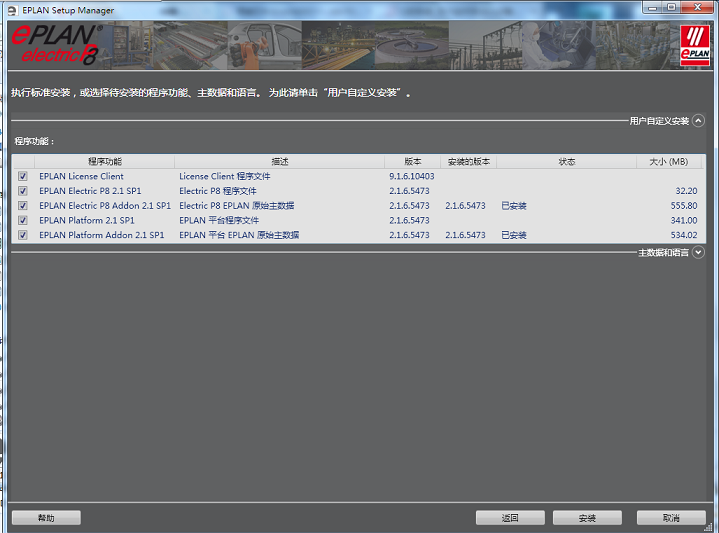This screenshot has height=533, width=719.
Task: Sort by the 版本 column header
Action: click(412, 161)
